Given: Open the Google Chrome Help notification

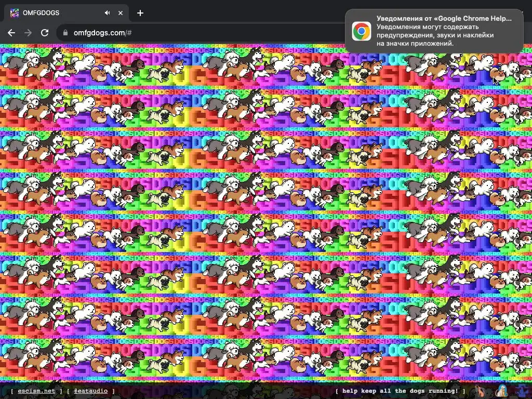Looking at the screenshot, I should (x=434, y=31).
